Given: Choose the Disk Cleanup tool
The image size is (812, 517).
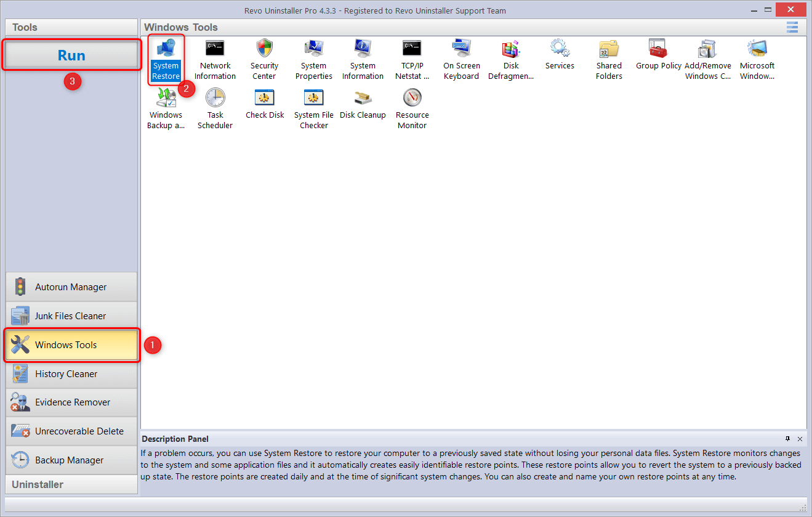Looking at the screenshot, I should (x=363, y=104).
